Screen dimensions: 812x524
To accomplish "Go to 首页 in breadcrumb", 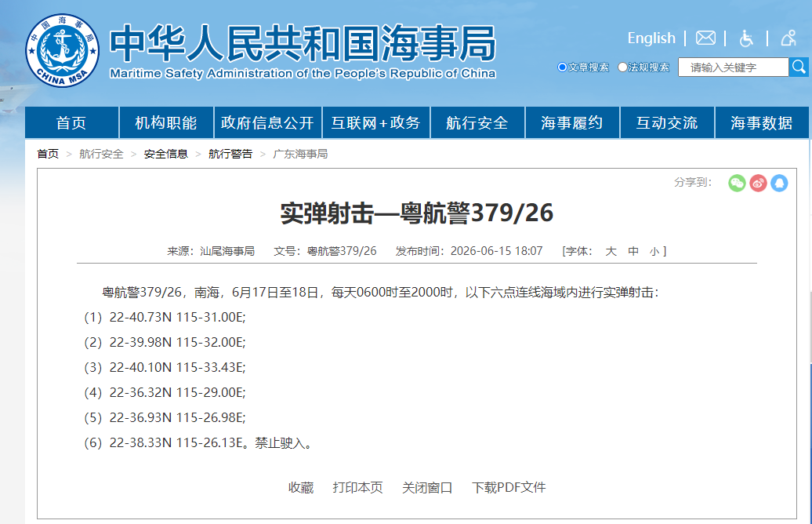I will click(x=48, y=154).
